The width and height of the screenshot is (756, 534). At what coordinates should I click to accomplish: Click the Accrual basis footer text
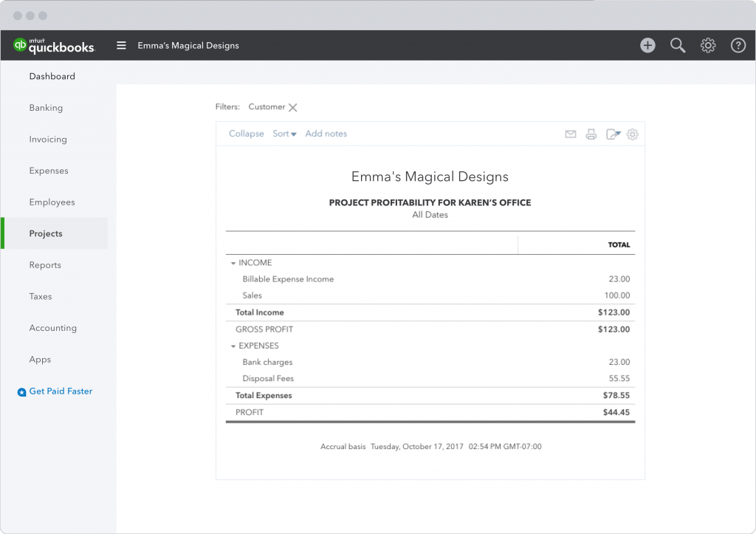click(343, 446)
